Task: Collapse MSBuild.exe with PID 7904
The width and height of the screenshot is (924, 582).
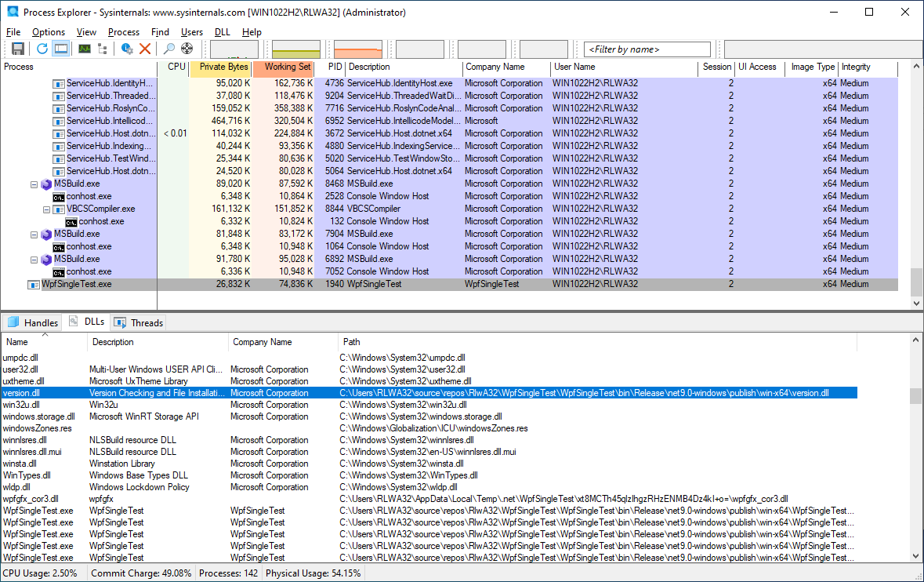Action: (x=34, y=234)
